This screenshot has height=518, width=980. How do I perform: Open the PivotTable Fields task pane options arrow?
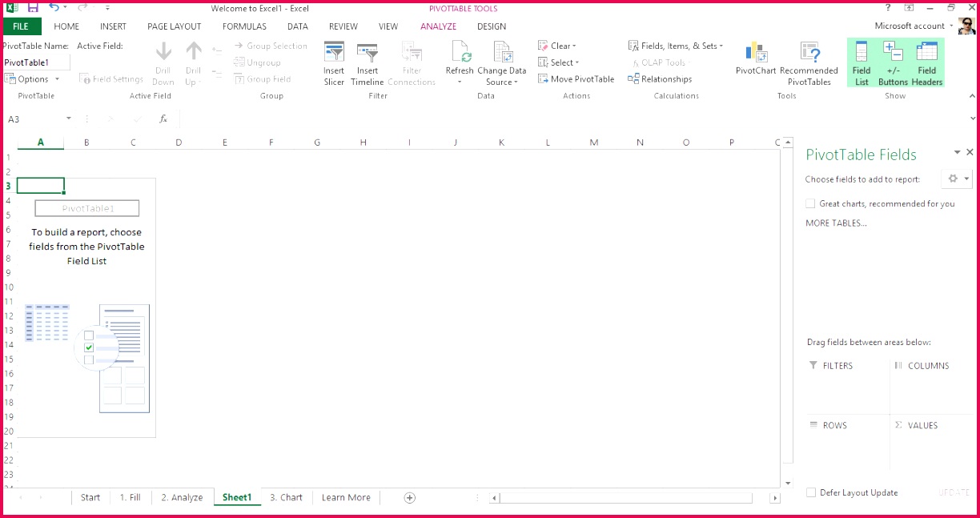(957, 152)
